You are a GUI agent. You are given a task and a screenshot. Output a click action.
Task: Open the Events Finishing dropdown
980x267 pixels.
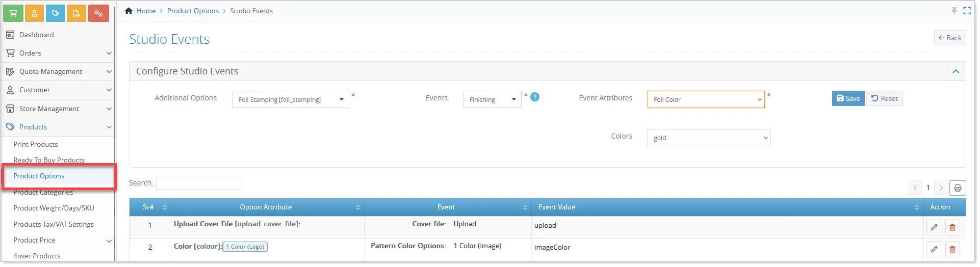tap(492, 99)
